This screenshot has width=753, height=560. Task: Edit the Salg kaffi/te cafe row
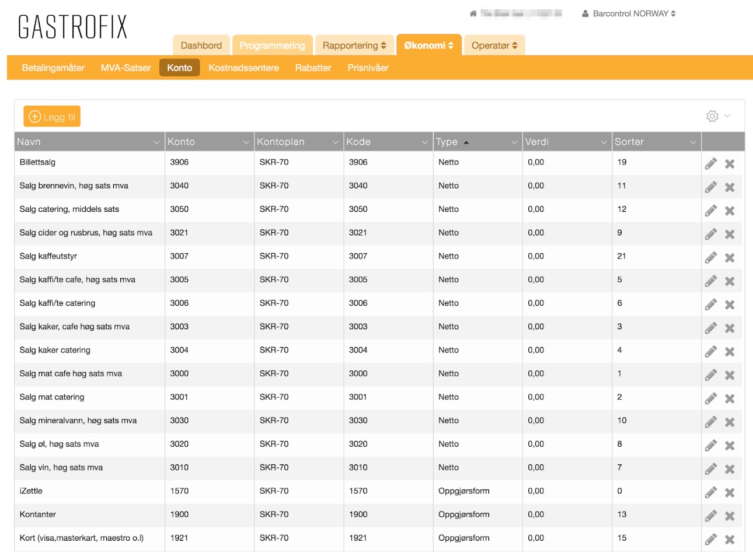tap(710, 281)
